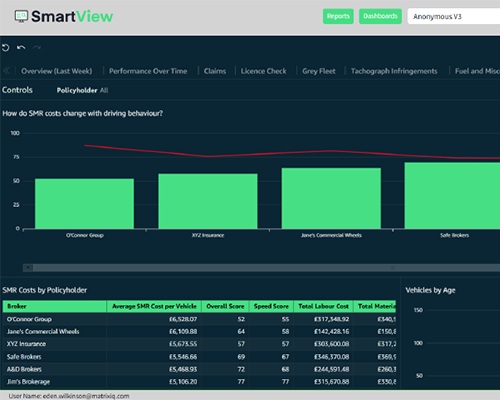The width and height of the screenshot is (500, 400).
Task: Click the £303,600.08 labour cost cell
Action: click(x=332, y=344)
